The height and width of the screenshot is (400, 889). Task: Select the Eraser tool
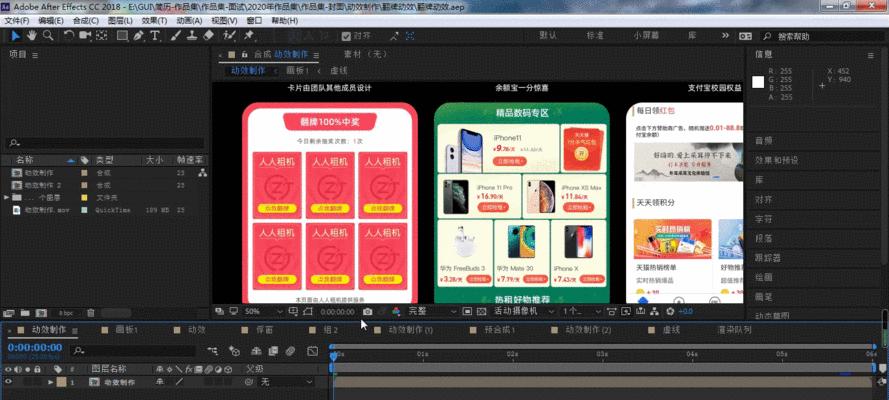click(208, 36)
